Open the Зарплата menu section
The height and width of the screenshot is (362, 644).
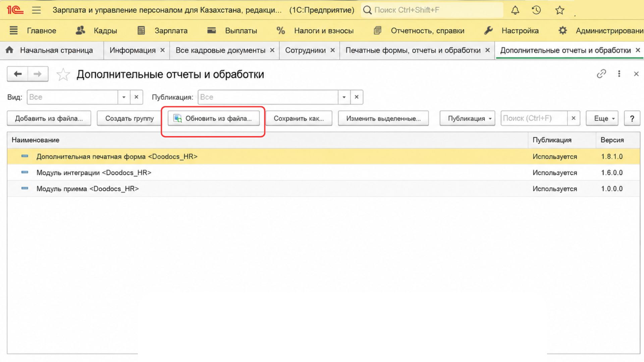click(x=163, y=31)
